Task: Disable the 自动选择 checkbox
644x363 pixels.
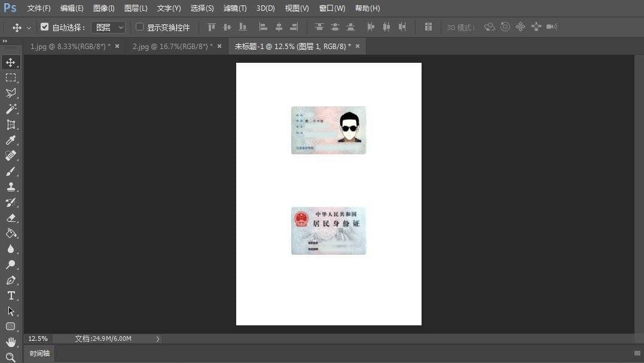Action: 45,27
